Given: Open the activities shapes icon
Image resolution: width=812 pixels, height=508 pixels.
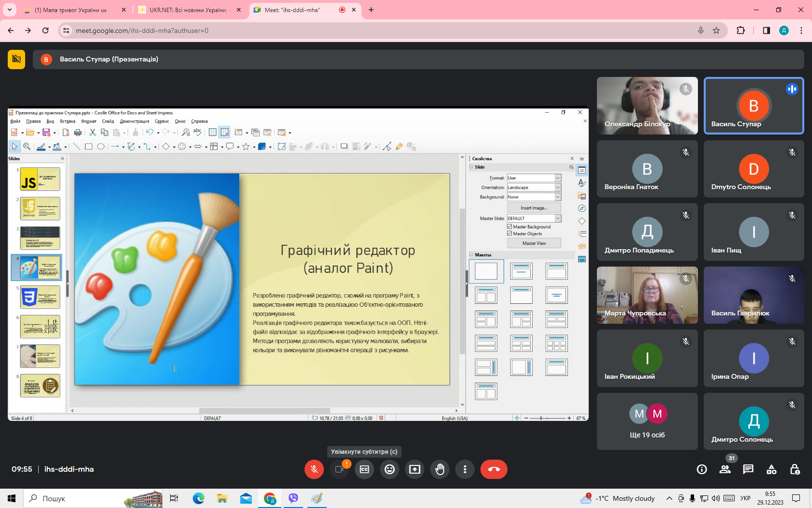Looking at the screenshot, I should click(771, 469).
